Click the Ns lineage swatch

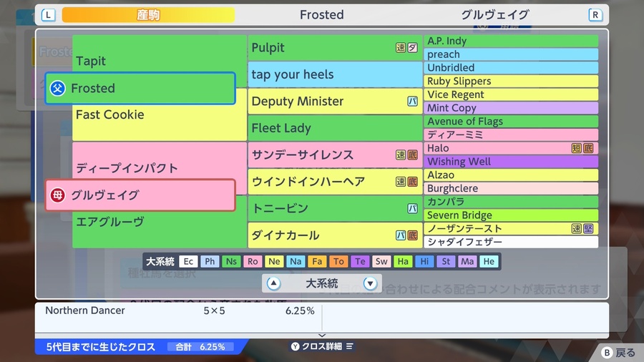coord(231,261)
